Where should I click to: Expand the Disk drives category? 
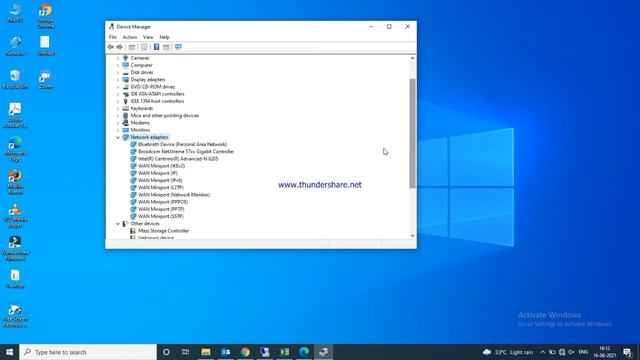click(x=118, y=73)
